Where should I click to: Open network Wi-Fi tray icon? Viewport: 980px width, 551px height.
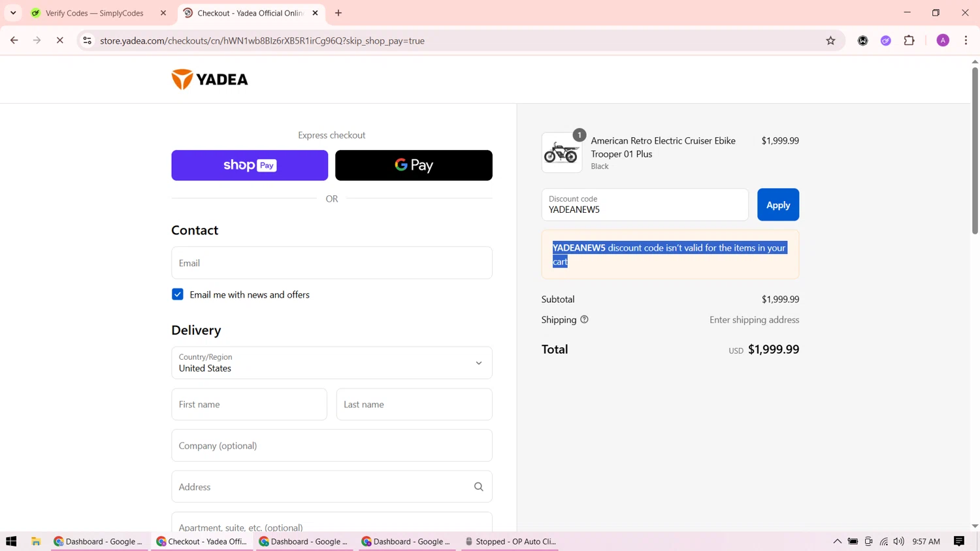884,541
